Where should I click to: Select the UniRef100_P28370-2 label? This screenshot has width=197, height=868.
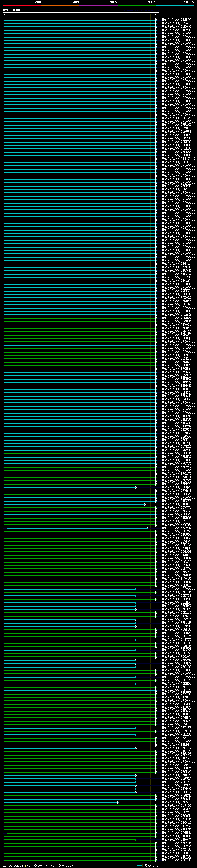(x=179, y=159)
